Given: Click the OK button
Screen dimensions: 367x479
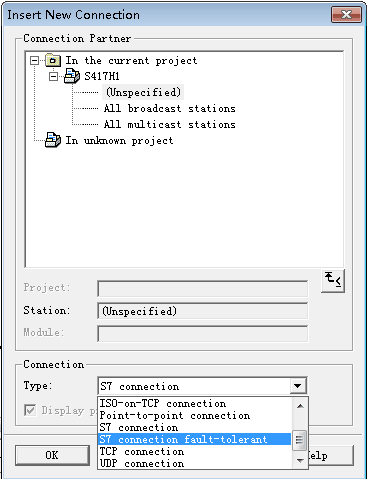Looking at the screenshot, I should 52,455.
